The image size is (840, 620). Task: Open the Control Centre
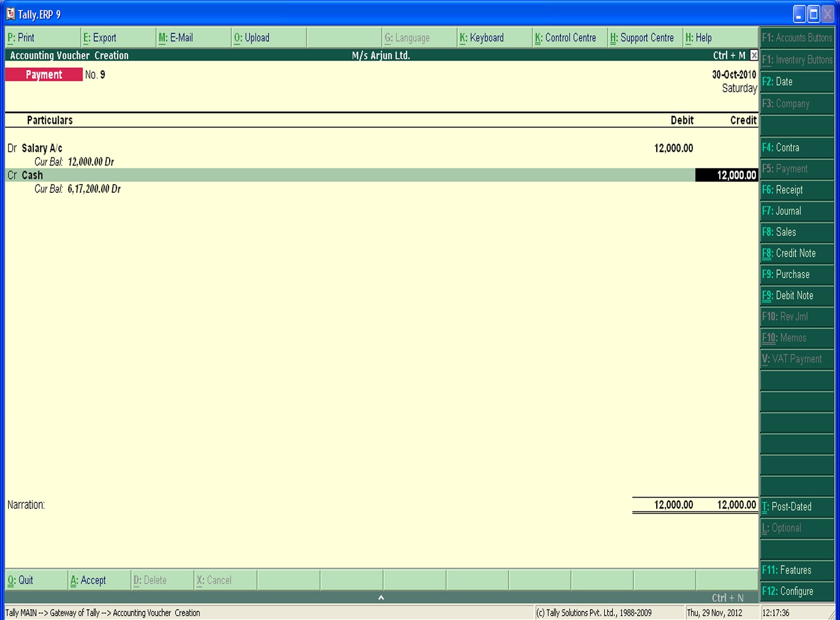point(566,37)
